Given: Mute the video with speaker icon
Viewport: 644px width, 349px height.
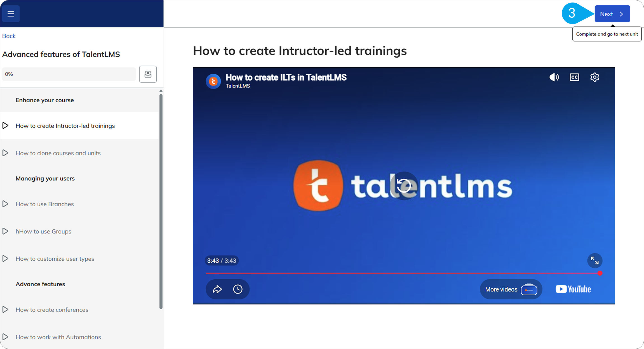Looking at the screenshot, I should pos(554,77).
